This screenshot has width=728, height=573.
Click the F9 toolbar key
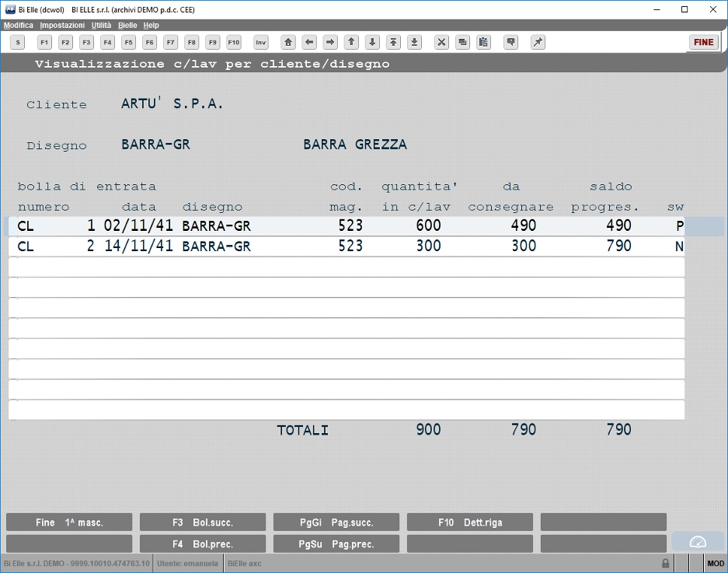pos(213,42)
